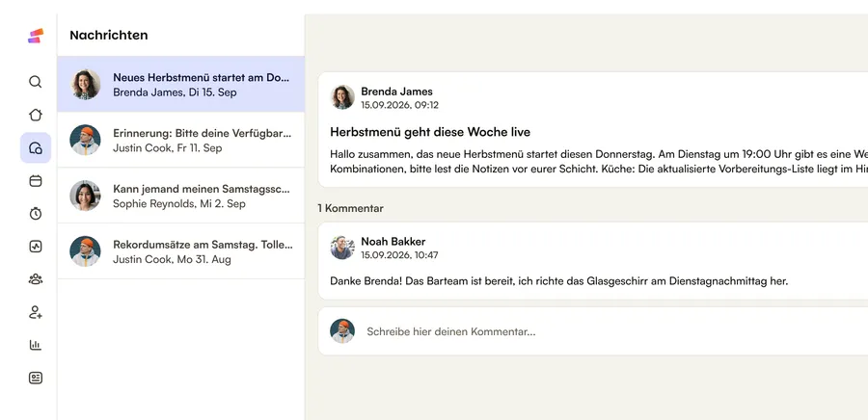This screenshot has height=420, width=868.
Task: Open message 'Rekordumsätze am Samstag. Tolle...'
Action: tap(181, 251)
